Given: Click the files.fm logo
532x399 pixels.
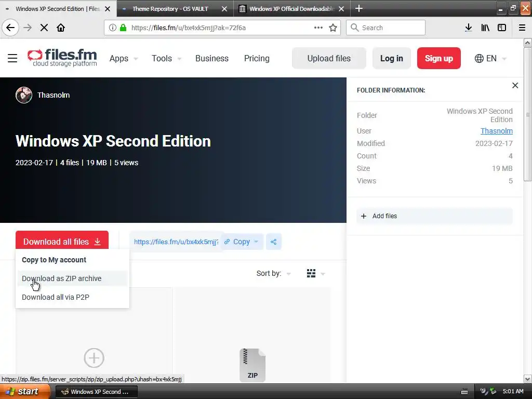Looking at the screenshot, I should pos(62,58).
